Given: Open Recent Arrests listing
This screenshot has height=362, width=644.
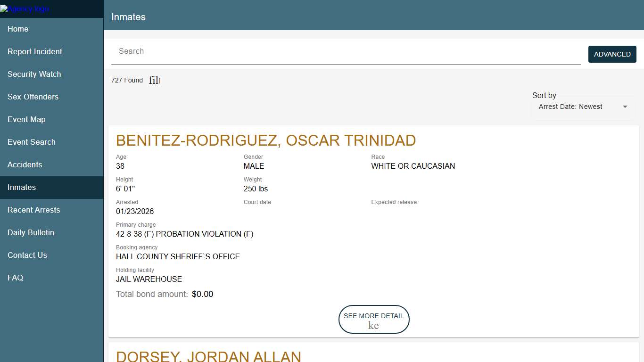Looking at the screenshot, I should coord(33,210).
